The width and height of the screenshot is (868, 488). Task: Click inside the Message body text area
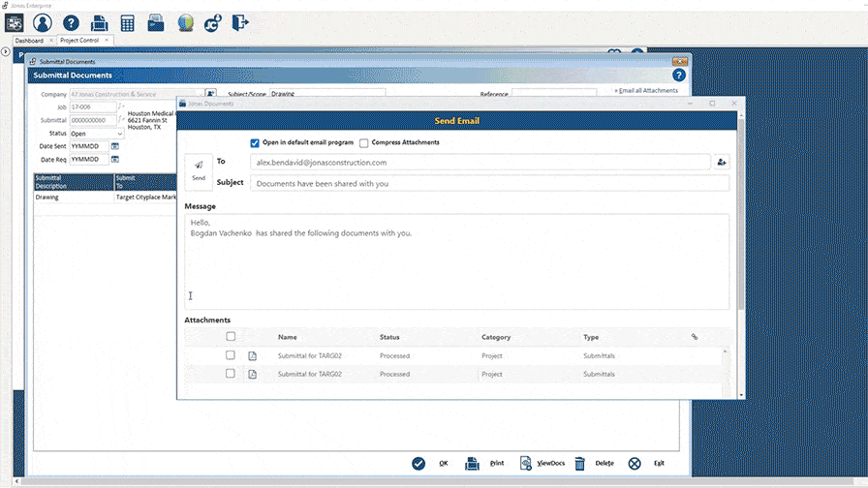[456, 261]
